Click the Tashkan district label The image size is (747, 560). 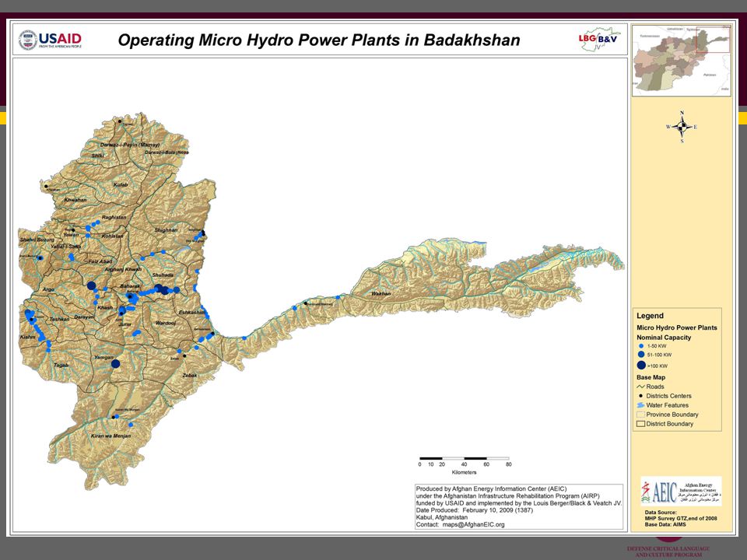point(60,319)
